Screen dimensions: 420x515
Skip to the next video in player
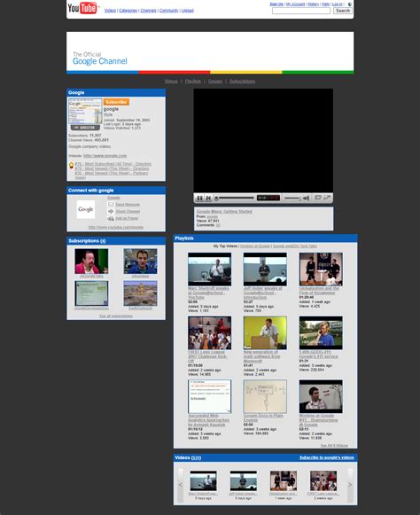pos(208,198)
